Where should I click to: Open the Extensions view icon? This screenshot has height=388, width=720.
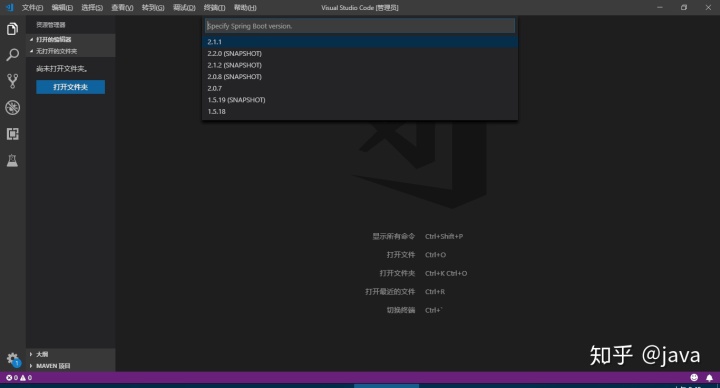[x=12, y=134]
